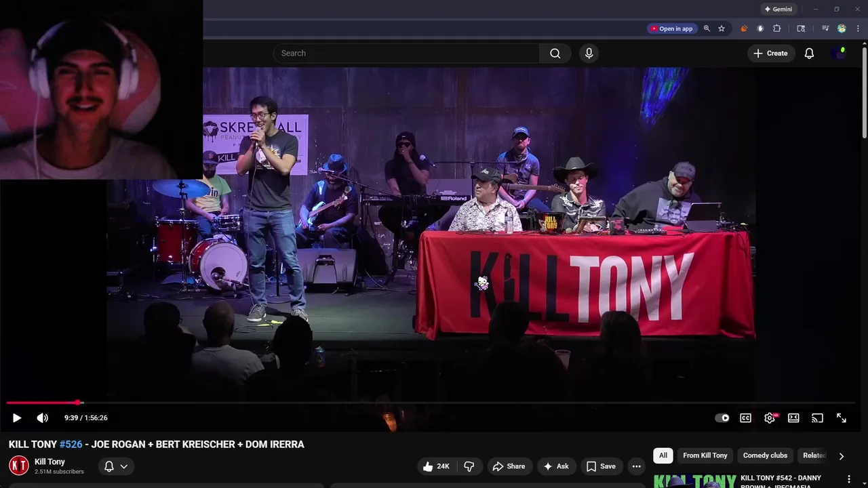
Task: Dislike the video thumbs down
Action: click(469, 466)
